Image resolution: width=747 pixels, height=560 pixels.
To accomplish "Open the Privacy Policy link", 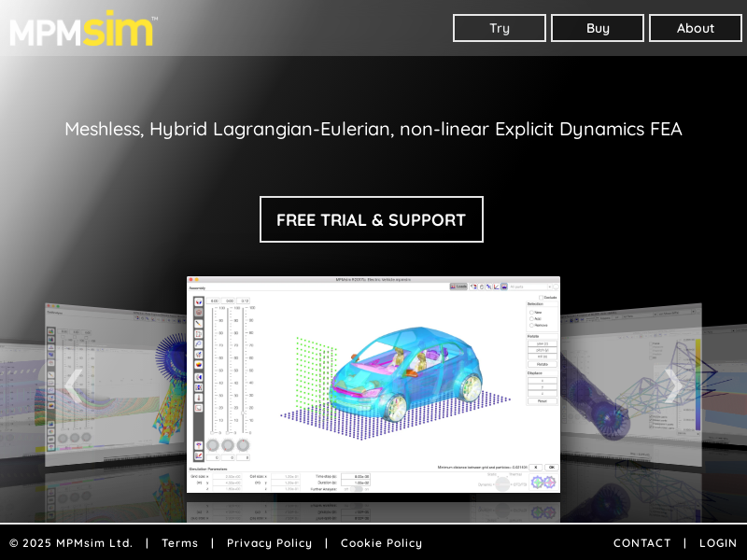I will coord(270,543).
